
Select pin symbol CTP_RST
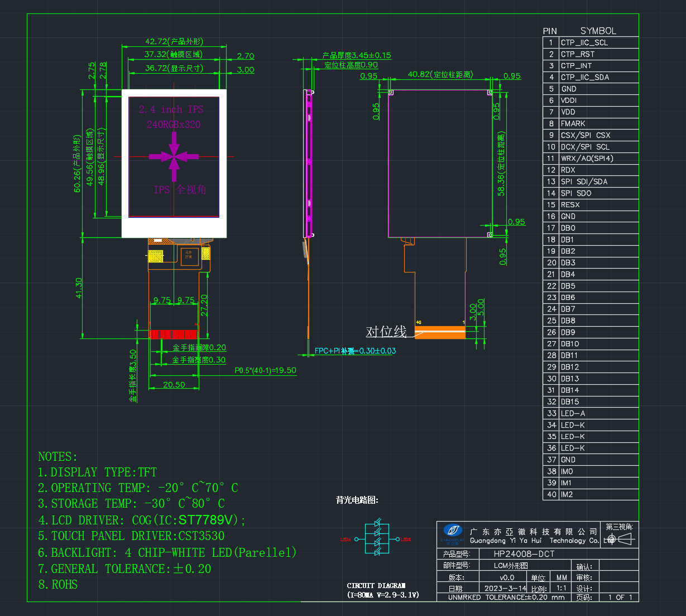[x=578, y=54]
